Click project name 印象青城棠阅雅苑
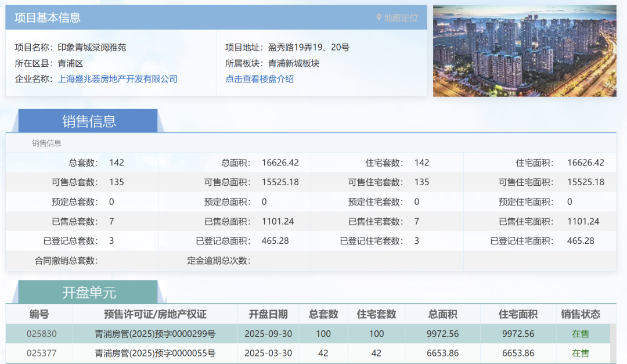The image size is (627, 364). point(92,48)
